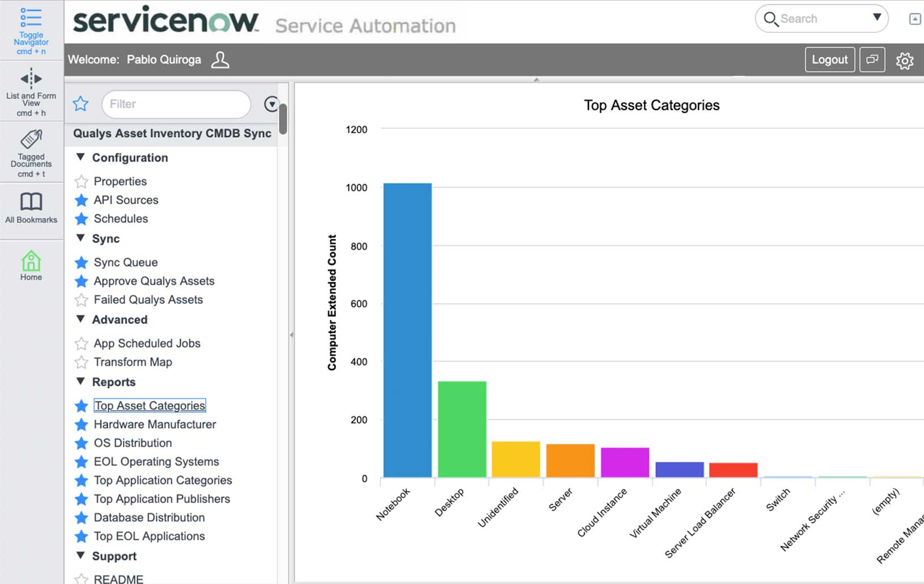The image size is (924, 584).
Task: Click the blue Notebook bar
Action: click(408, 330)
